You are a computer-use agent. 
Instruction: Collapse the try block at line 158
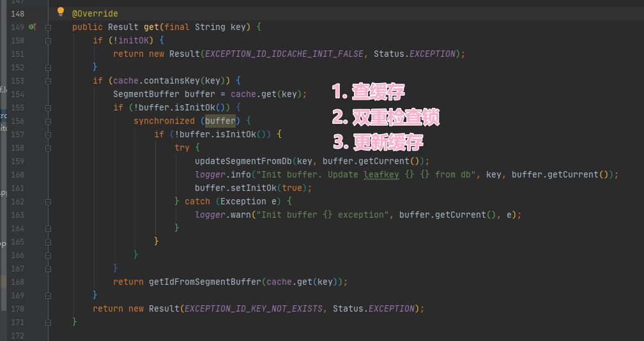point(48,148)
